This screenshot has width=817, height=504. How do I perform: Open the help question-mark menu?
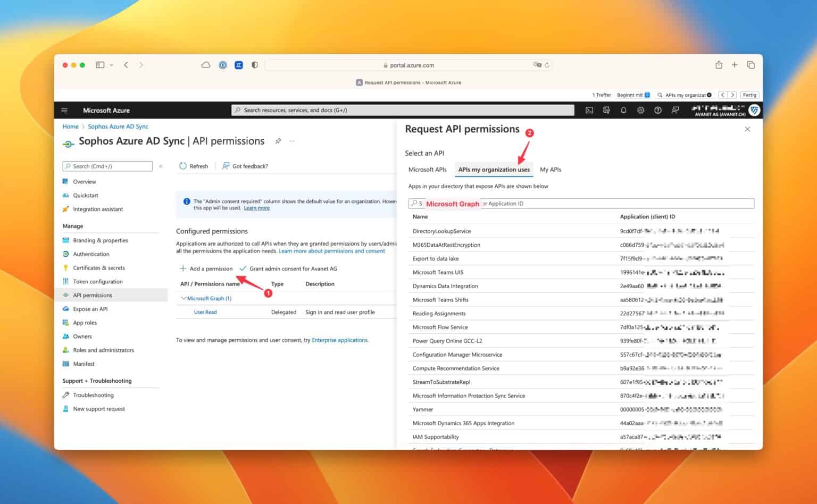(658, 110)
